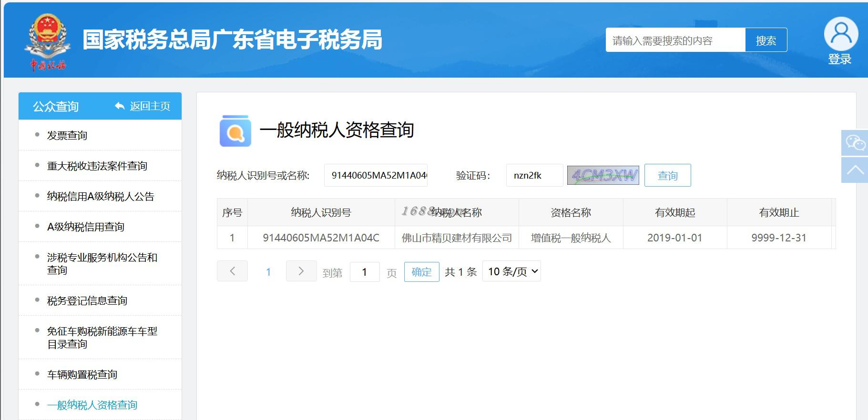Click cell 佛山市精贝建材有限公司
Viewport: 868px width, 420px height.
[457, 238]
